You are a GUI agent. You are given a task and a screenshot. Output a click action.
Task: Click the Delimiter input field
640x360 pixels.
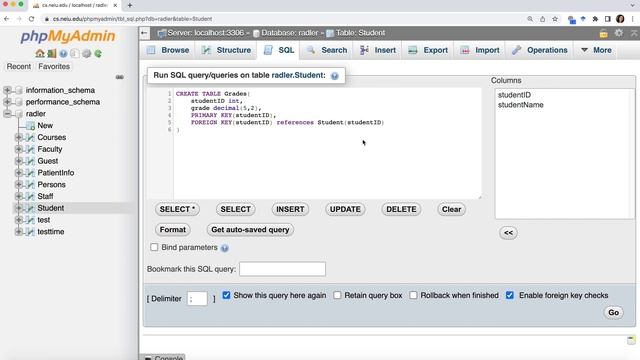197,299
